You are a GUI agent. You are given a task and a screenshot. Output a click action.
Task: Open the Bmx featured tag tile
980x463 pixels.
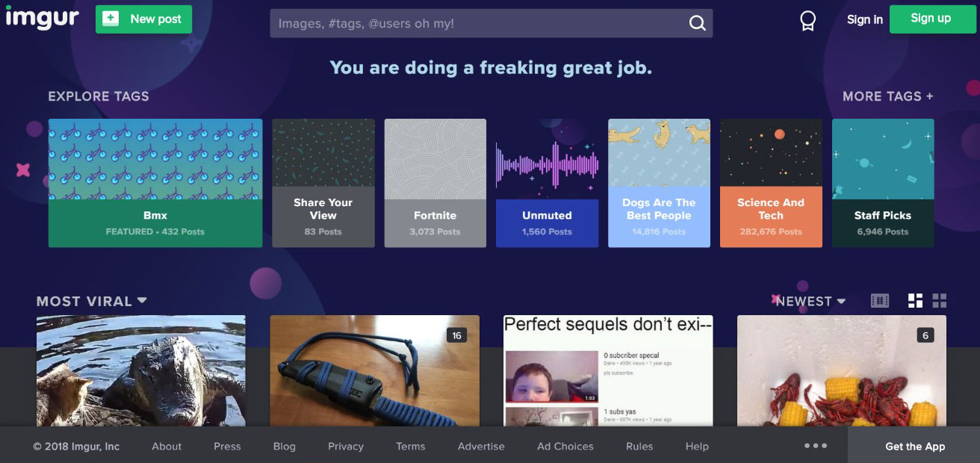point(155,183)
